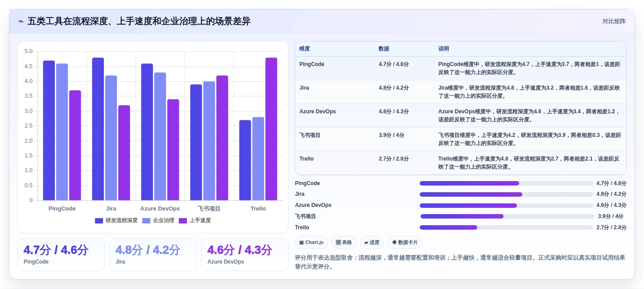Screen dimensions: 644x289
Task: Click the 数据 column header
Action: [x=384, y=49]
